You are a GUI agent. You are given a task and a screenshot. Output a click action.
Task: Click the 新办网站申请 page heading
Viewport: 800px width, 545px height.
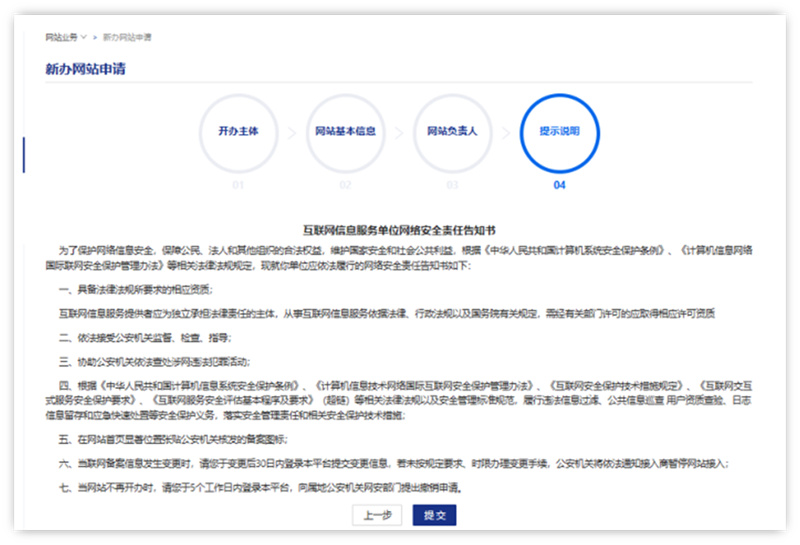click(85, 69)
